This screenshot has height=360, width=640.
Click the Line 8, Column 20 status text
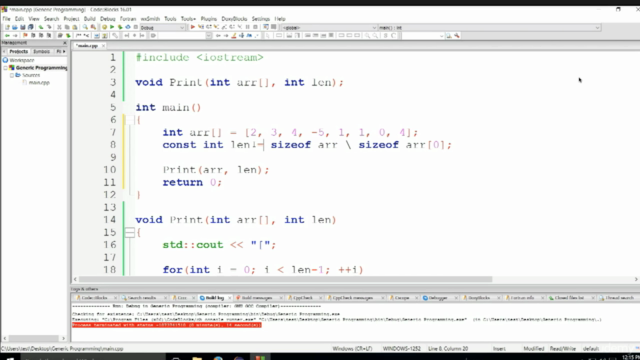click(x=448, y=349)
